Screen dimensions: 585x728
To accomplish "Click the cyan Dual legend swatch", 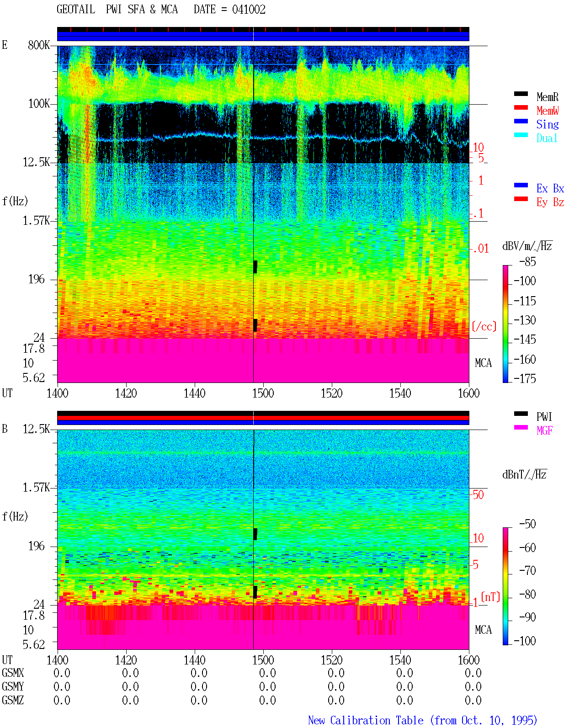I will point(521,135).
